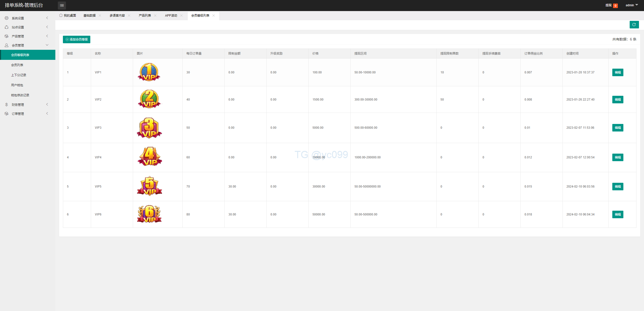This screenshot has width=644, height=311.
Task: Click the member management user icon
Action: click(7, 45)
